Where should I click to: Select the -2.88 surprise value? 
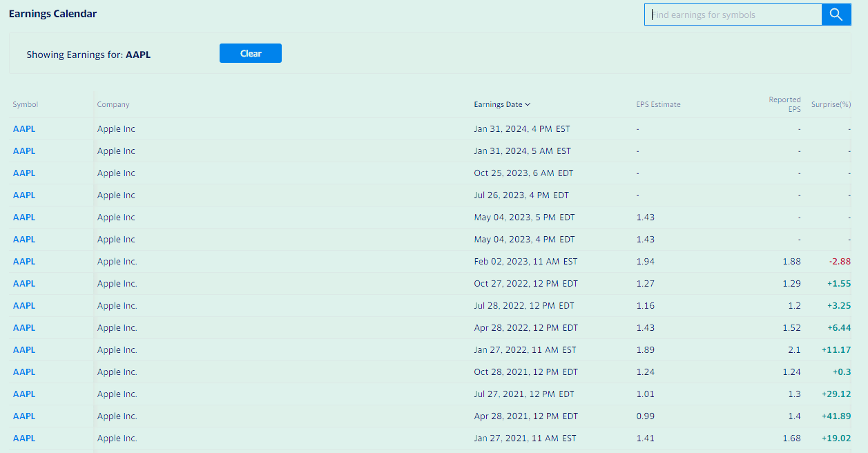tap(840, 262)
